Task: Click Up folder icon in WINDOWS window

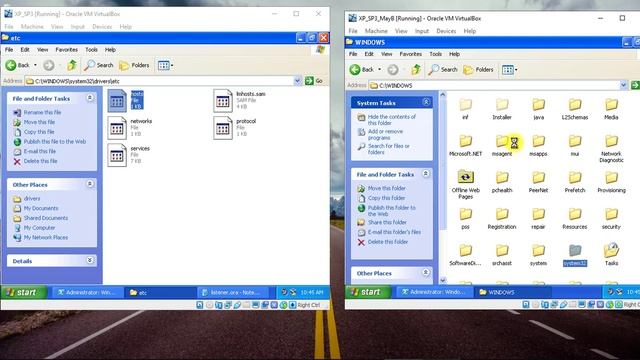Action: coord(416,70)
